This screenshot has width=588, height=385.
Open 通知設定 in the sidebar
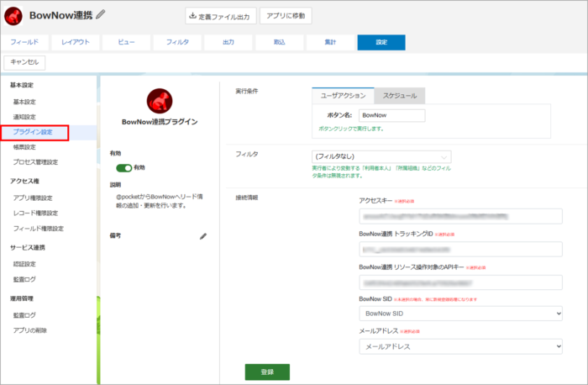tap(24, 117)
